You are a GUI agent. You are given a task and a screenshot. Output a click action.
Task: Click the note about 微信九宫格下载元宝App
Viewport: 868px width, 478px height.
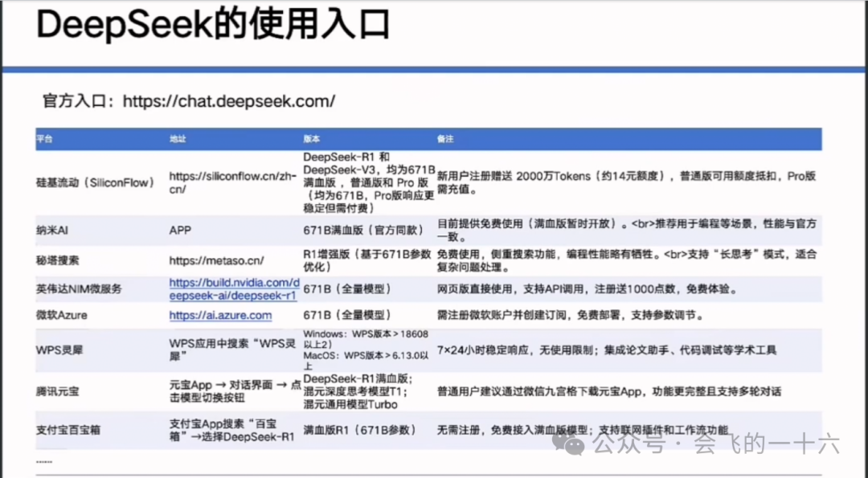[609, 392]
